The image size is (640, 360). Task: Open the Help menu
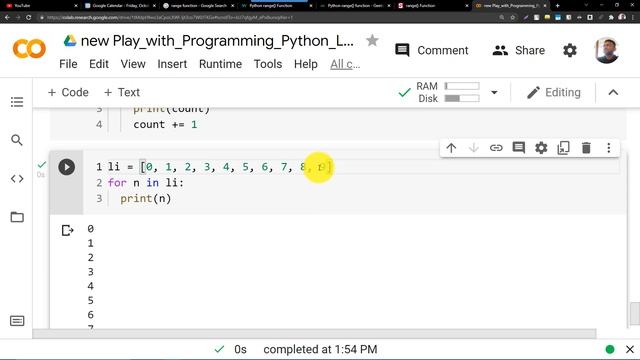point(306,64)
